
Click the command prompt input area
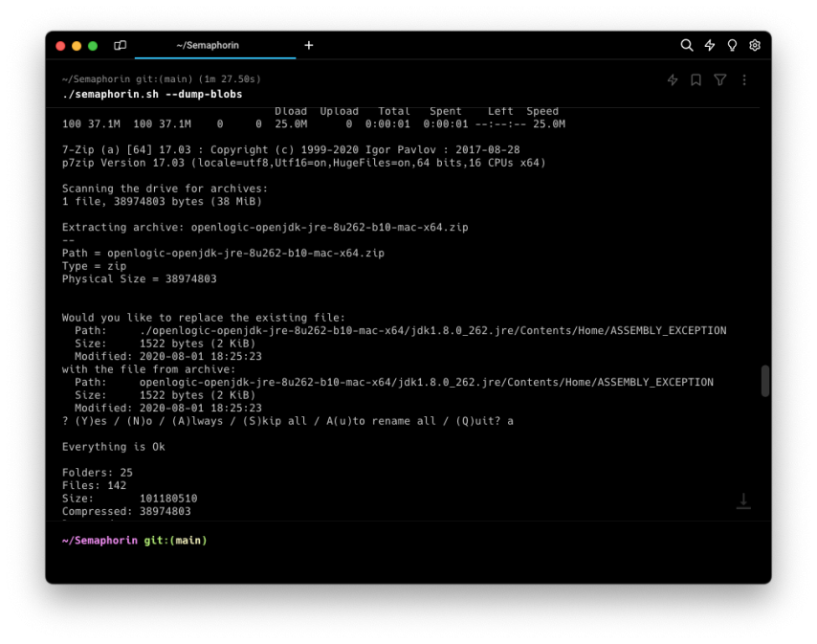click(x=408, y=552)
